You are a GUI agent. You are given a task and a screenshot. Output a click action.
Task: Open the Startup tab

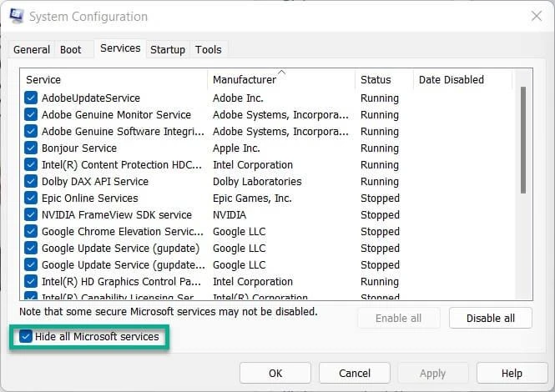click(x=168, y=50)
